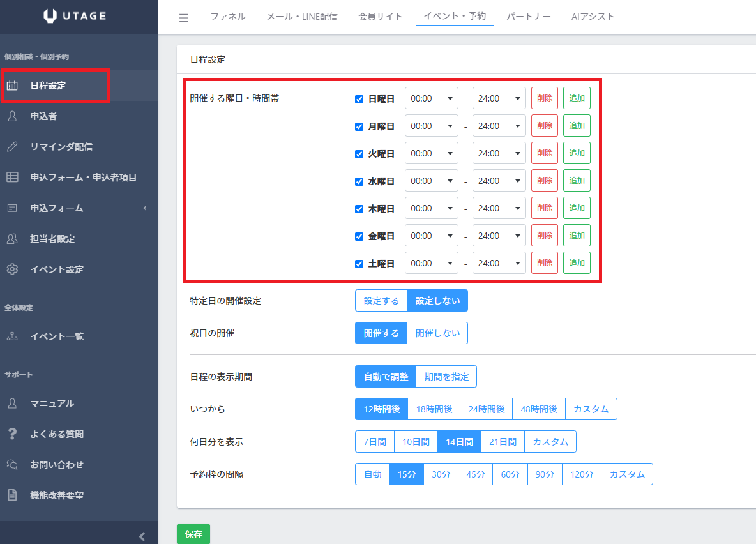
Task: Click the question mark icon for よくある質問
Action: pos(12,434)
